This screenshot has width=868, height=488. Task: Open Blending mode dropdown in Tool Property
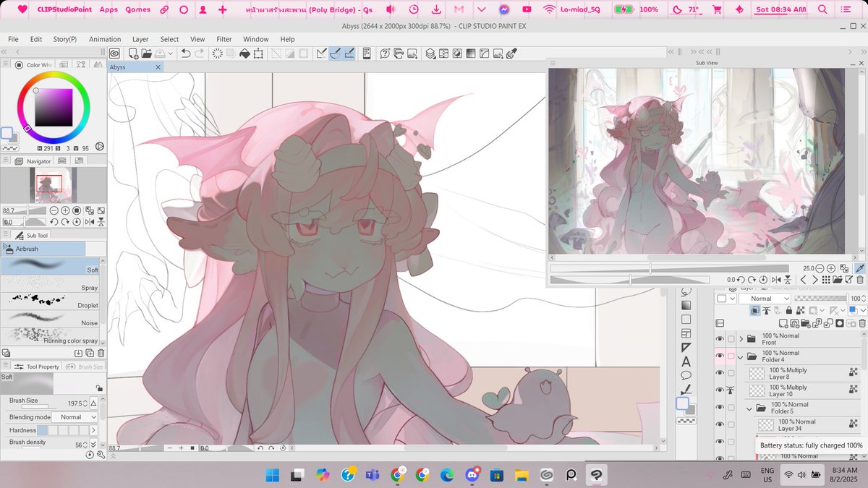click(76, 417)
